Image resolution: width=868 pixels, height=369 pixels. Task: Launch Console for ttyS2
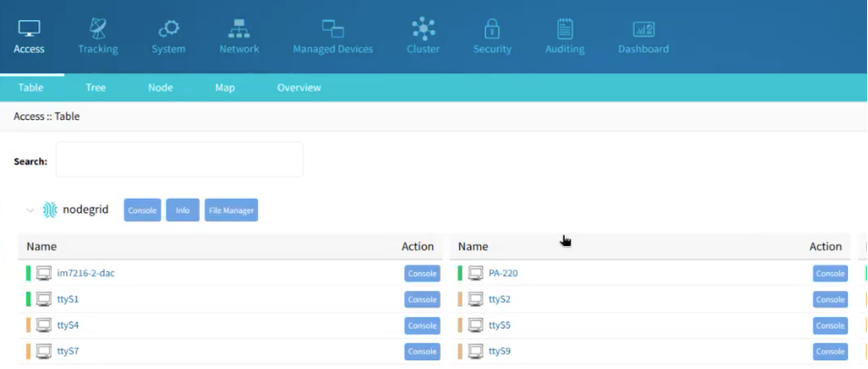click(830, 299)
